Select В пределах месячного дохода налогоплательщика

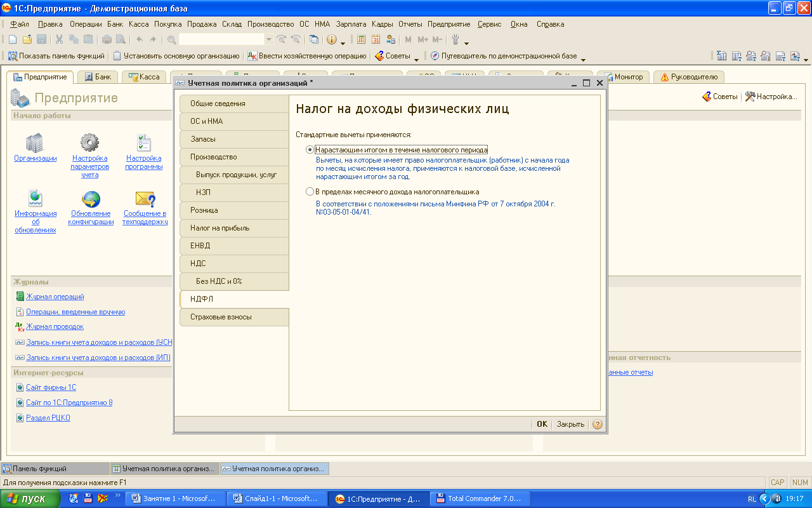[392, 191]
